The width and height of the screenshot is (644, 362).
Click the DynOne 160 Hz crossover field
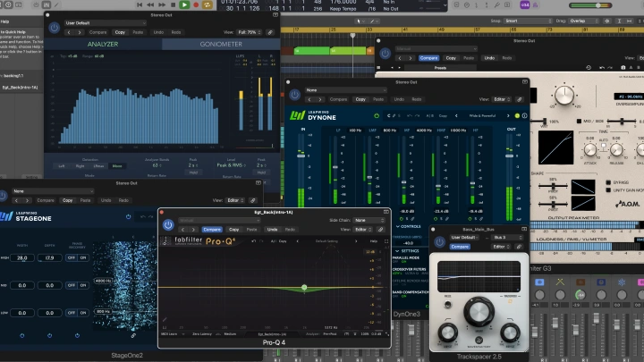click(355, 130)
